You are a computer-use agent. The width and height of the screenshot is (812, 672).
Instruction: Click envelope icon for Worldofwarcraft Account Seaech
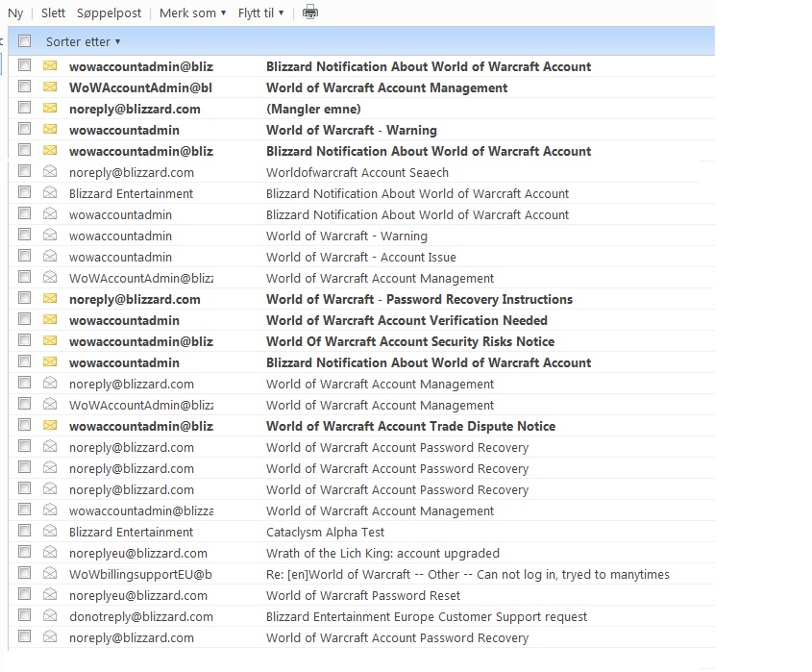coord(50,171)
